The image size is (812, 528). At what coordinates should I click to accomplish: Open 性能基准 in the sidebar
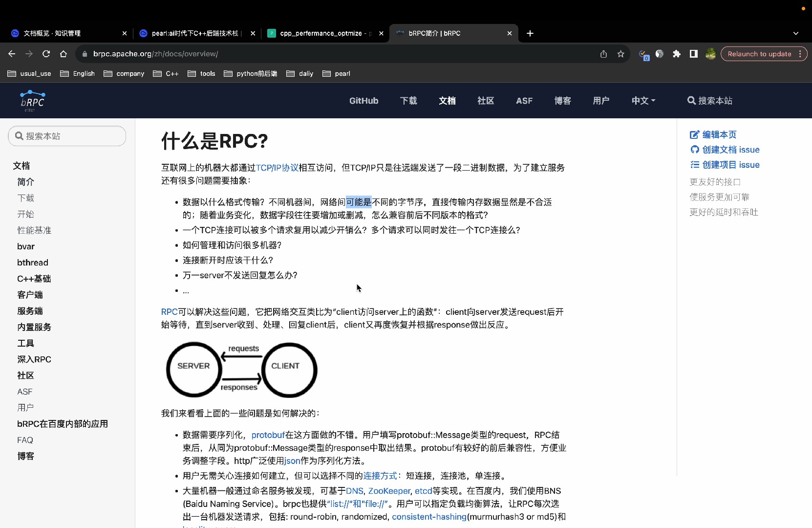click(x=34, y=230)
